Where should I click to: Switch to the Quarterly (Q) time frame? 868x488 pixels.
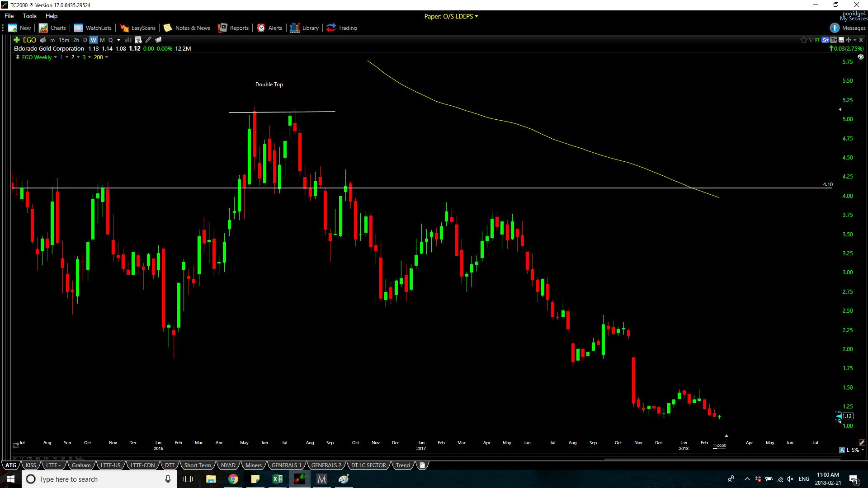coord(111,40)
